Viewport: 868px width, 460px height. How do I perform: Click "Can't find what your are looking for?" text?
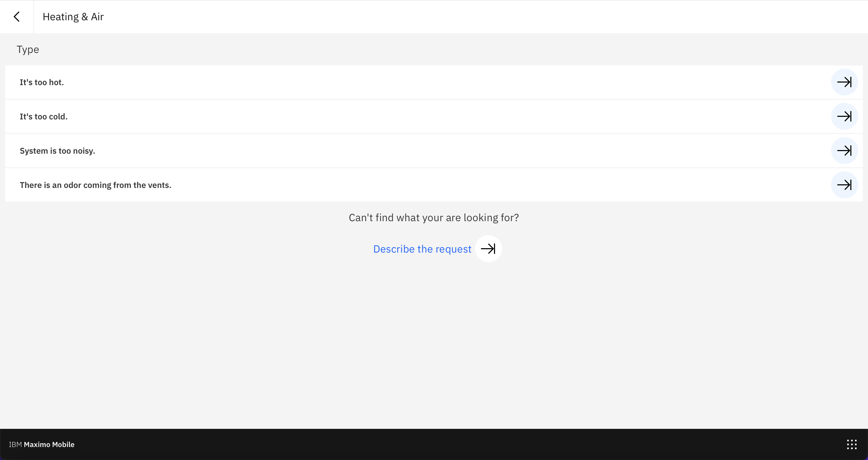pyautogui.click(x=434, y=218)
